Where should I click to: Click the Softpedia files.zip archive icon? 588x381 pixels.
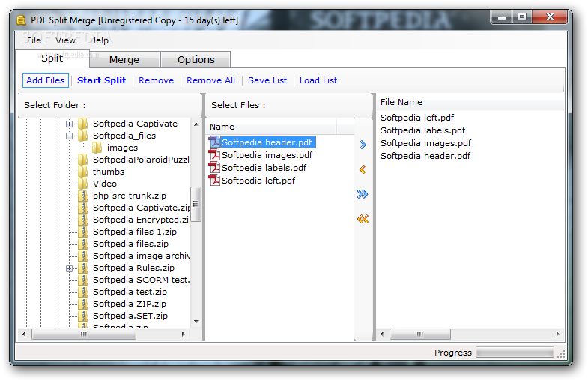point(83,243)
